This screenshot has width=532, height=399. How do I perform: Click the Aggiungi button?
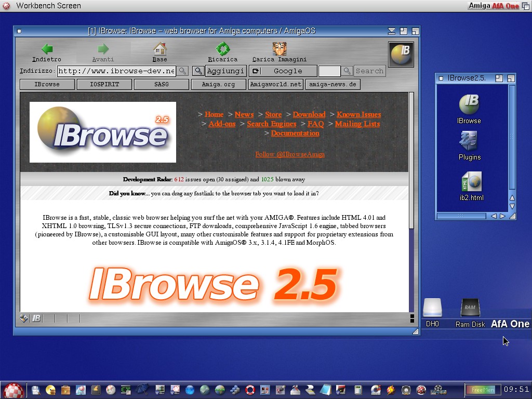click(225, 71)
